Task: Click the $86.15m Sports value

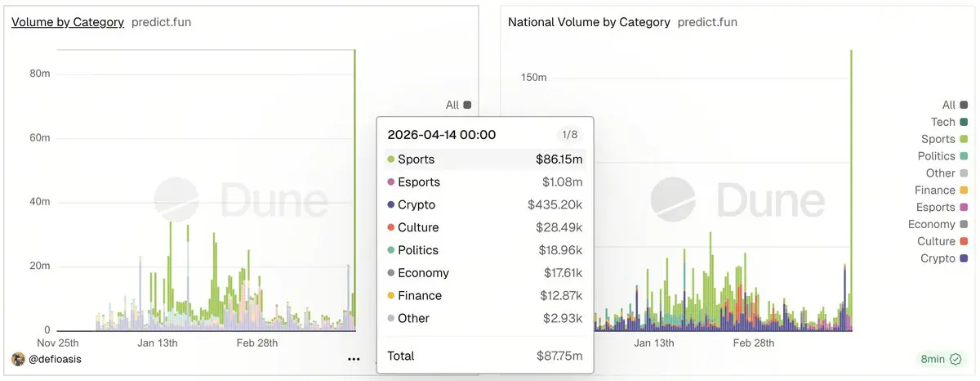Action: coord(559,159)
